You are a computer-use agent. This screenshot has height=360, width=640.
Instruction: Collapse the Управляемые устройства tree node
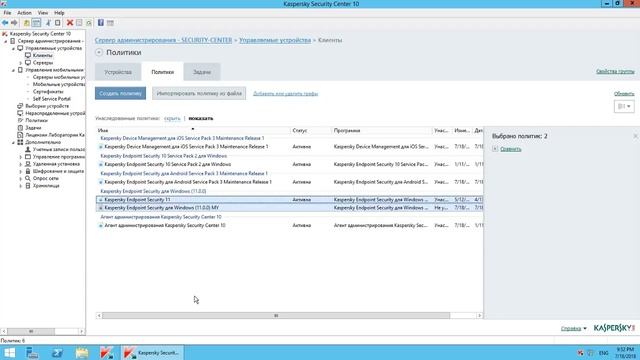click(x=13, y=49)
